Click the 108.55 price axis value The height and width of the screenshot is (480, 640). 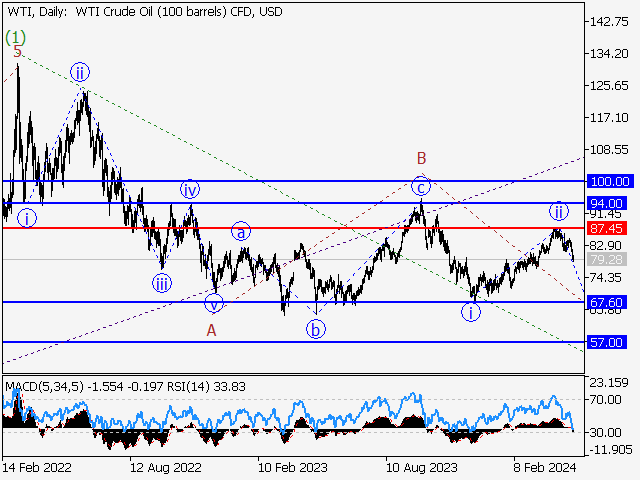(x=609, y=150)
